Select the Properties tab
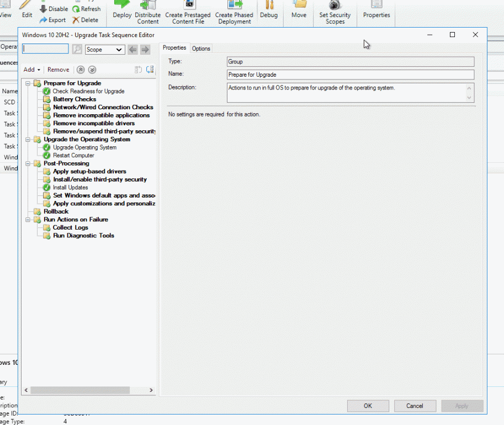Screen dimensions: 504x425 (x=174, y=48)
